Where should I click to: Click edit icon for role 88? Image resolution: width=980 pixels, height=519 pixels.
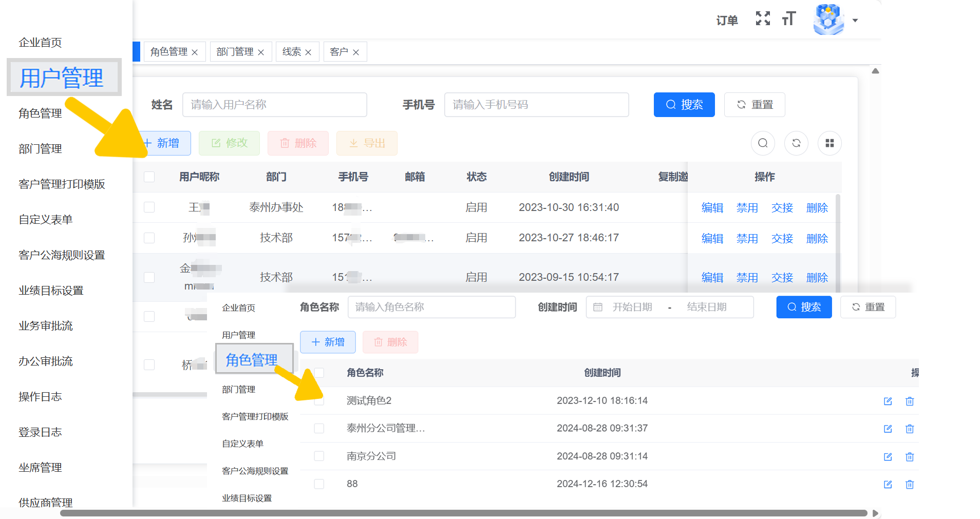(x=888, y=485)
